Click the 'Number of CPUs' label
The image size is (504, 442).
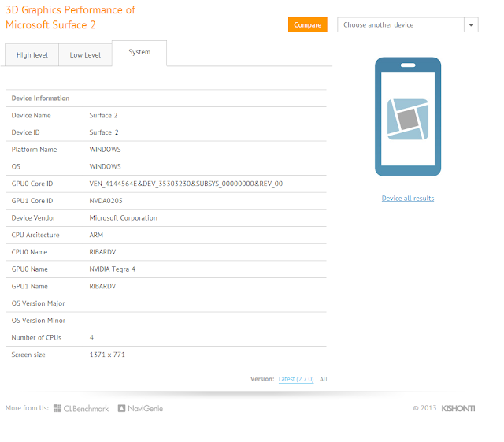point(37,337)
